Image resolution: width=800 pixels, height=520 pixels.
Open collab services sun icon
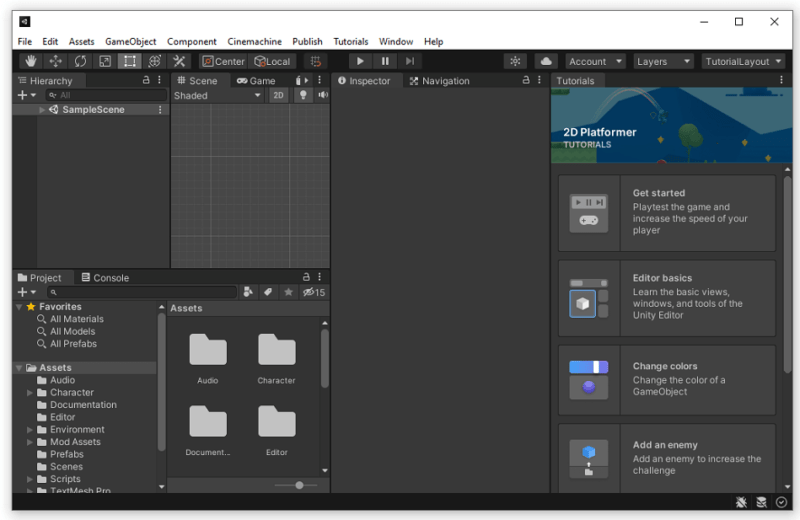click(515, 61)
